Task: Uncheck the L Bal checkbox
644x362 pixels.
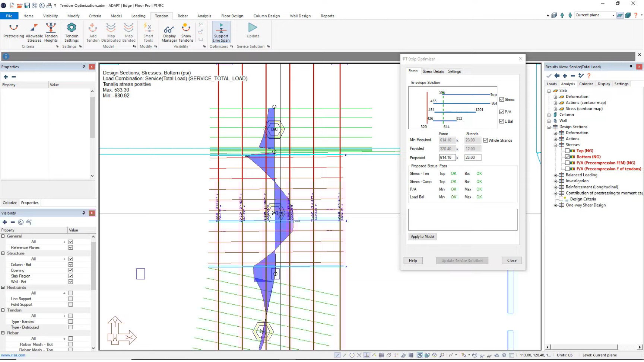Action: click(x=502, y=121)
